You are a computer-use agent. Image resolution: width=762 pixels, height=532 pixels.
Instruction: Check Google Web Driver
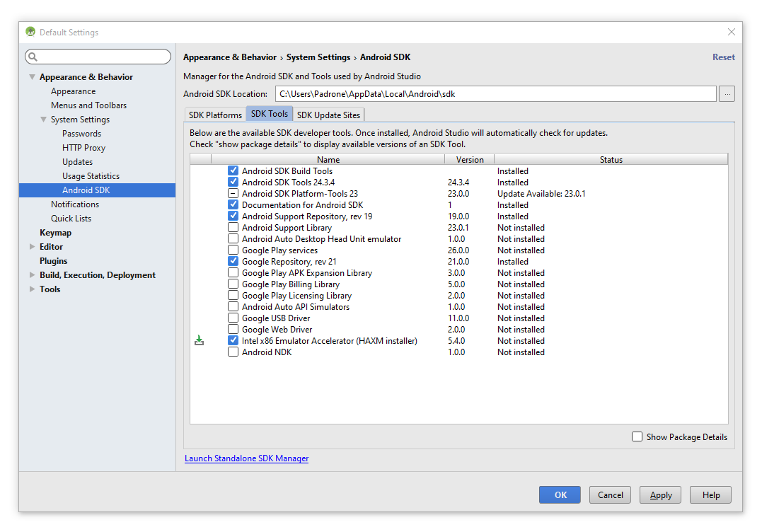pos(233,330)
